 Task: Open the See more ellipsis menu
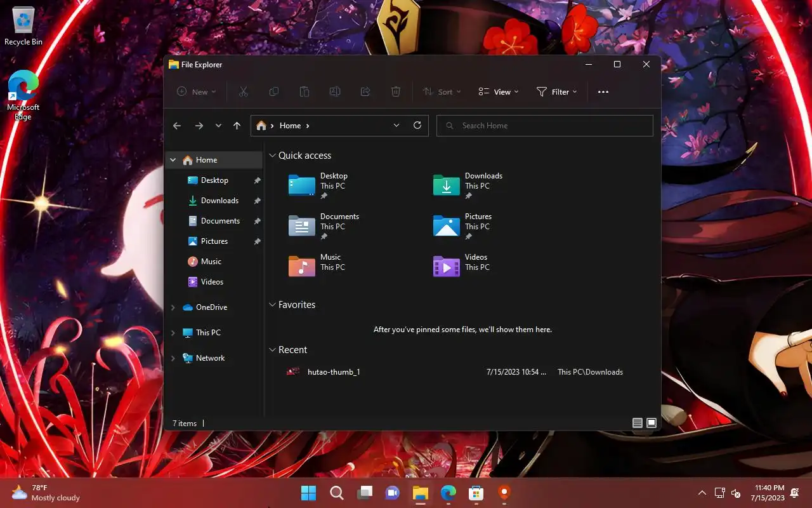pyautogui.click(x=603, y=91)
